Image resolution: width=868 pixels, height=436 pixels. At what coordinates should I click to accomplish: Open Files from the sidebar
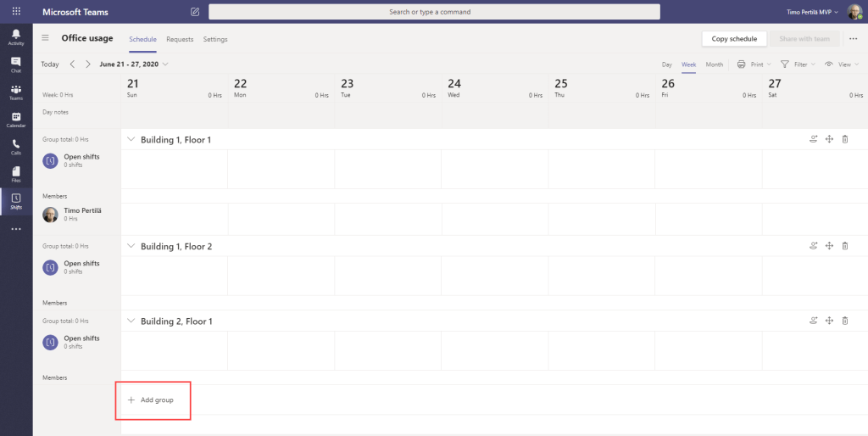point(15,175)
